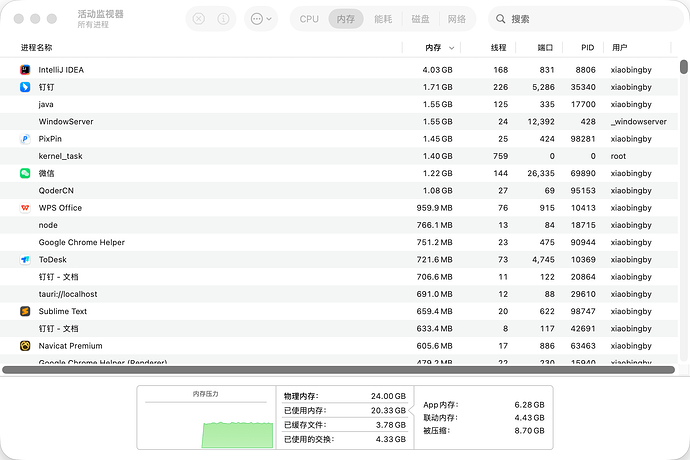Image resolution: width=690 pixels, height=460 pixels.
Task: Click the 被压缩 8.70 GB value
Action: tap(529, 431)
